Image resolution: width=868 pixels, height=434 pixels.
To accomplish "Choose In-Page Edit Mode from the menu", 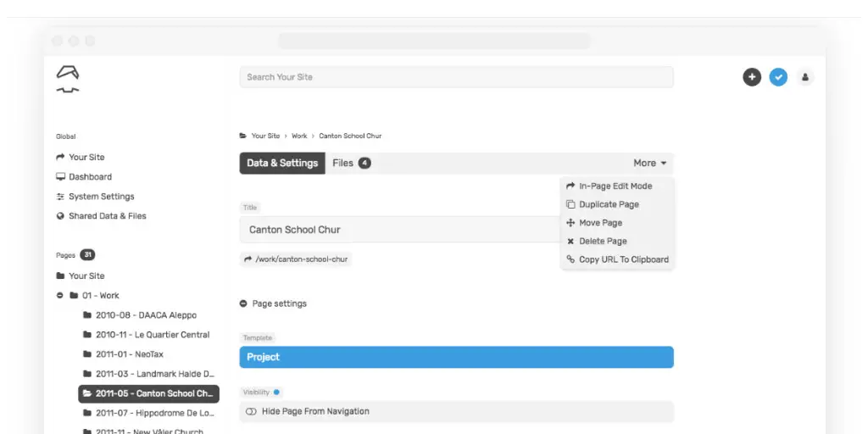I will click(617, 186).
